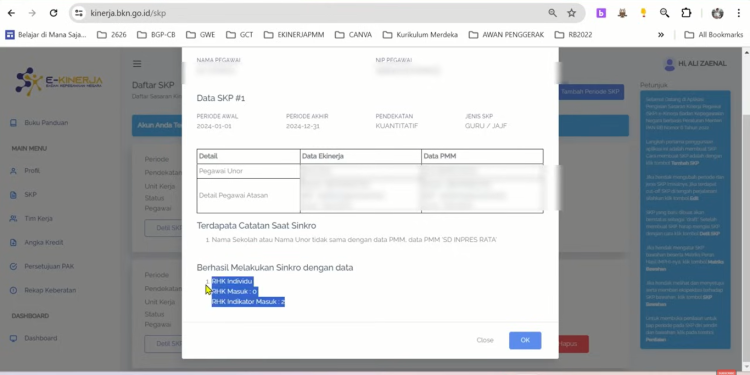
Task: Click 'RHK Indikator Masuk : 2' text
Action: (248, 302)
